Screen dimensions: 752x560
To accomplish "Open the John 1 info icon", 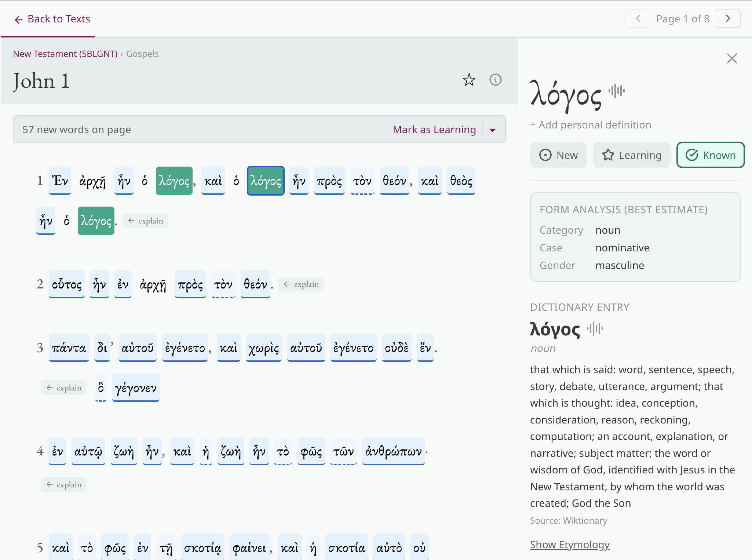I will point(496,80).
